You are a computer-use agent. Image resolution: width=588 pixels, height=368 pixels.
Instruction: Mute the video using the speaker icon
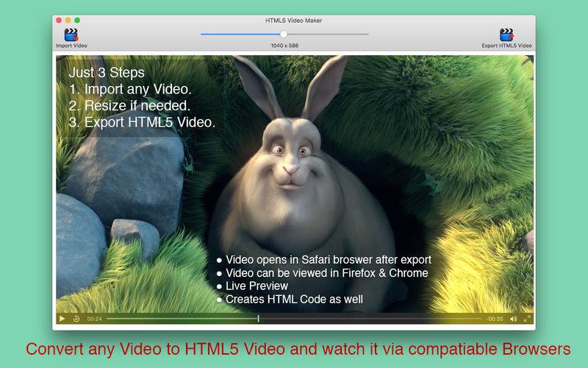pos(513,319)
